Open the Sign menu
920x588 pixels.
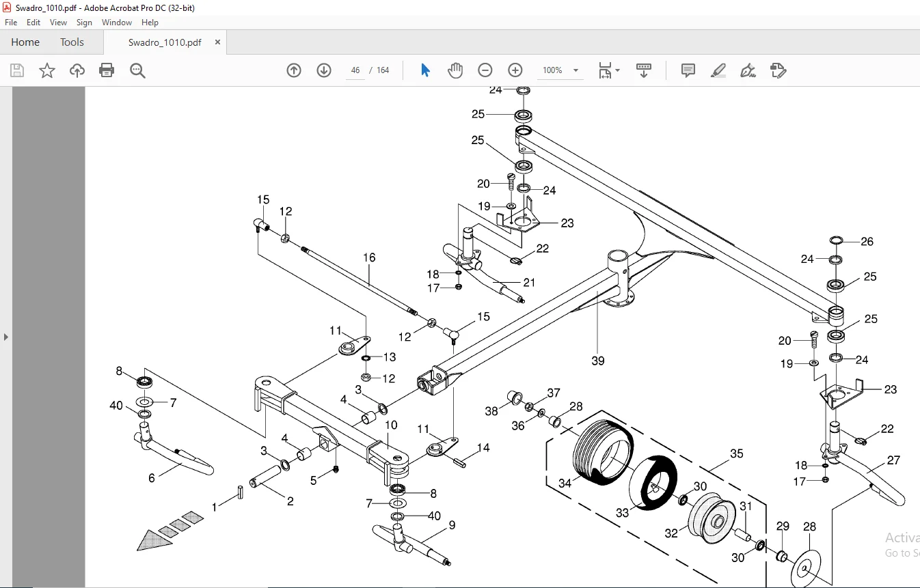[84, 23]
